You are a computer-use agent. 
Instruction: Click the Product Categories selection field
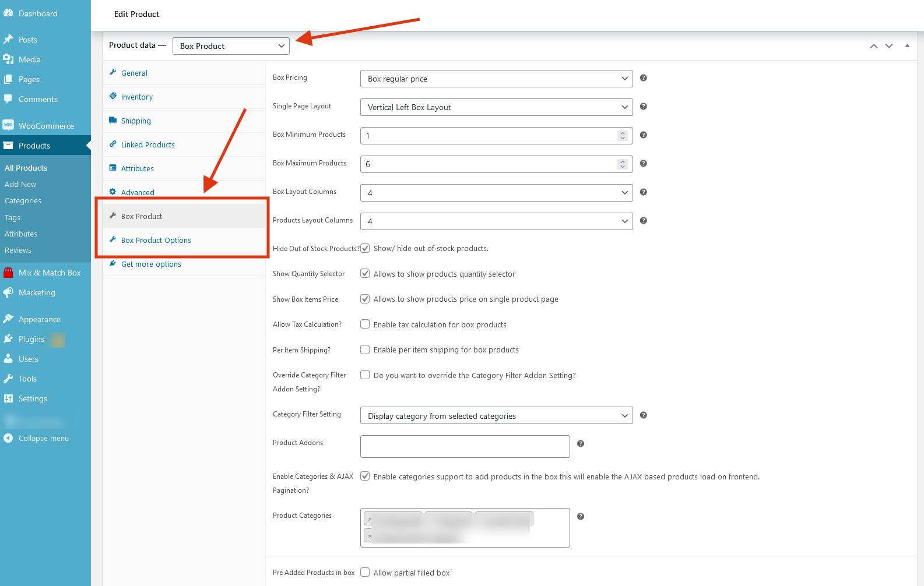[x=465, y=528]
